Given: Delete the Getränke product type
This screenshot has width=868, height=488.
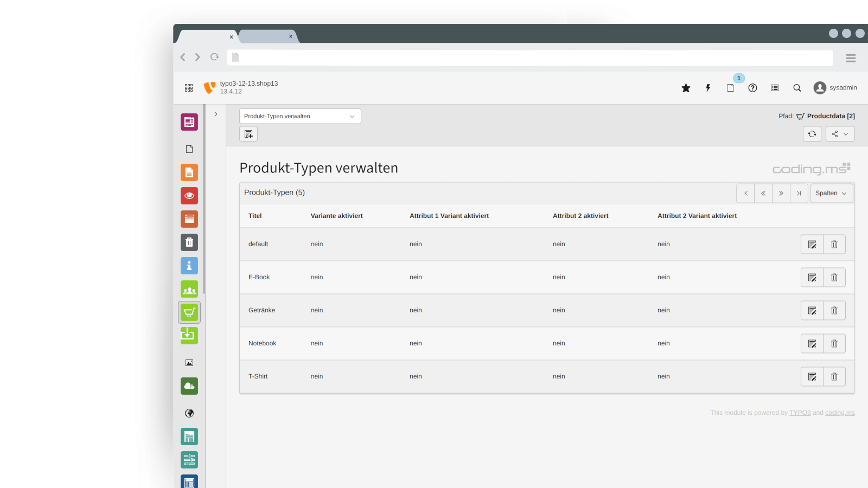Looking at the screenshot, I should pos(834,311).
